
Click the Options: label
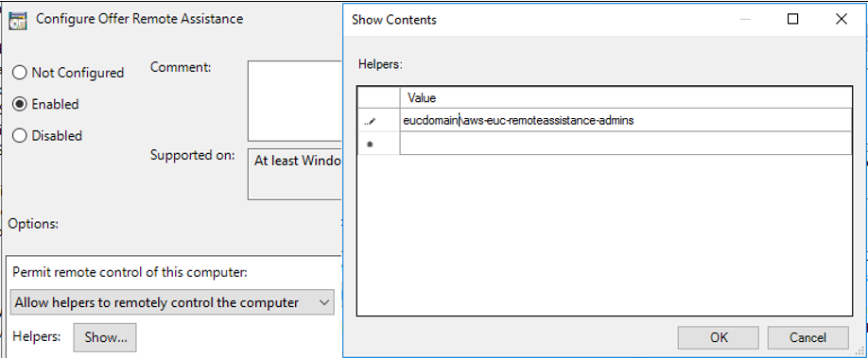coord(33,224)
